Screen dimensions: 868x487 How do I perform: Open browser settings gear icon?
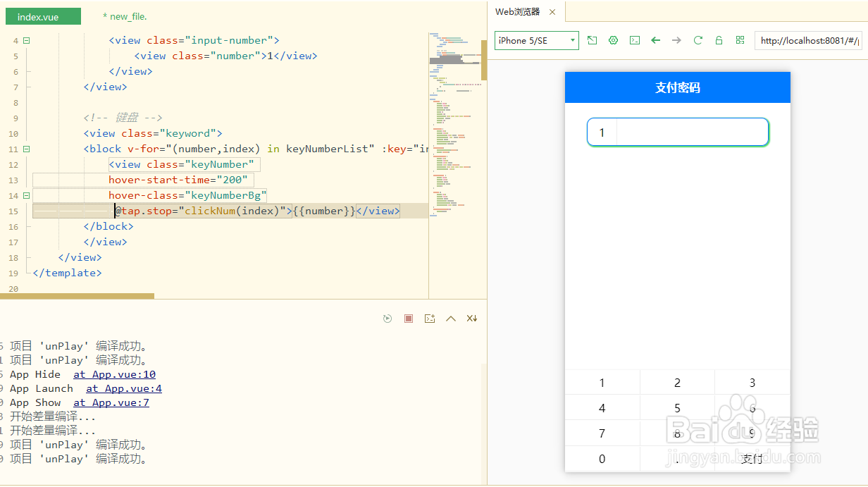613,40
